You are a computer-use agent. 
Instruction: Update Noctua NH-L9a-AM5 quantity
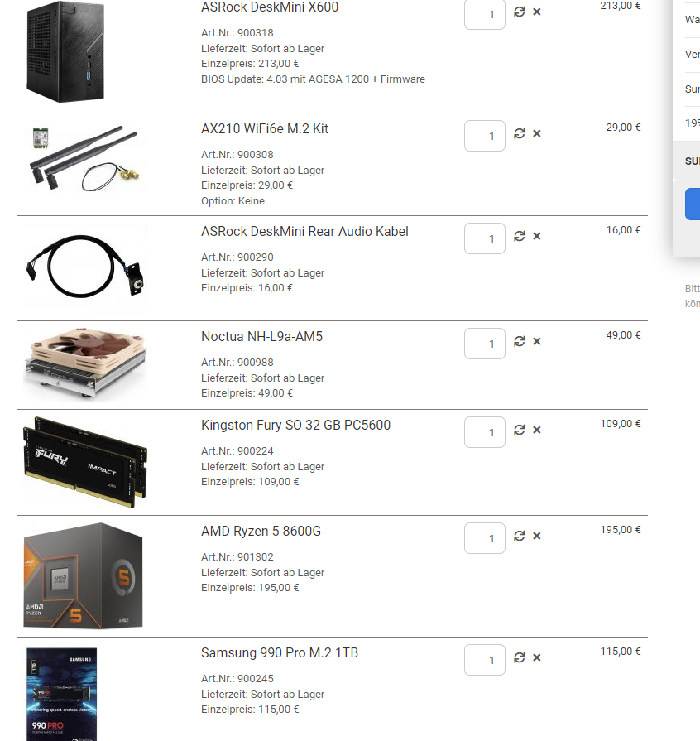pos(519,341)
